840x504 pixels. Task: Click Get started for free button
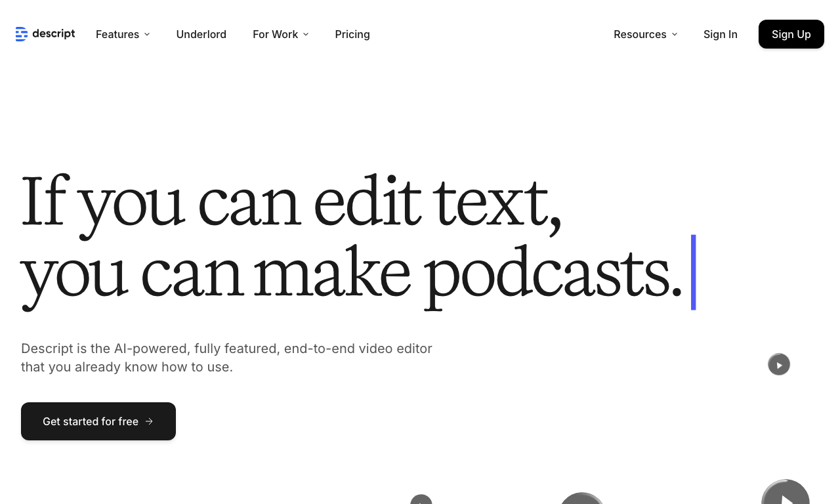(98, 421)
